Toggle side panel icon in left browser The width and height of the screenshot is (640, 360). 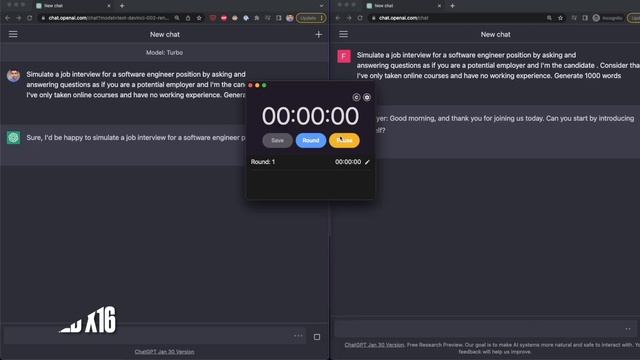click(x=279, y=18)
